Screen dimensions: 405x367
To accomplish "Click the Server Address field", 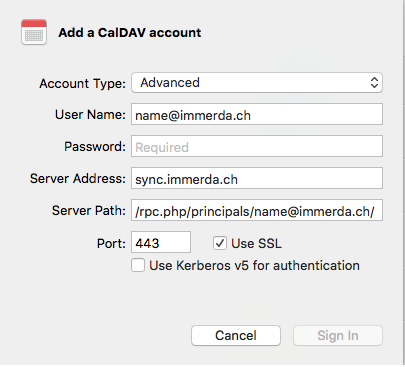I will [x=257, y=178].
